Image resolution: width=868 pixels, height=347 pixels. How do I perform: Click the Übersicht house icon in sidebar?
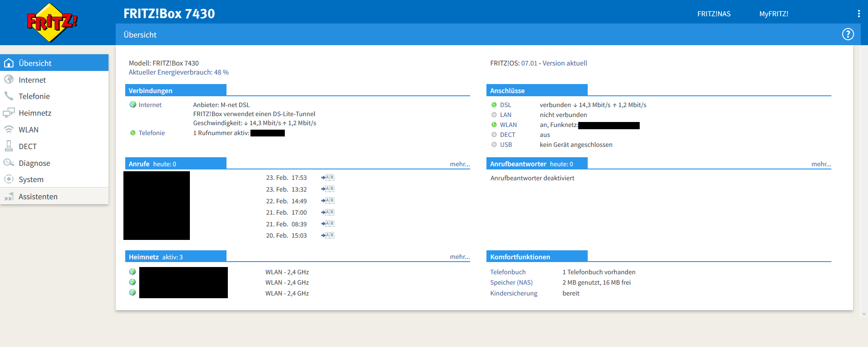click(x=9, y=63)
